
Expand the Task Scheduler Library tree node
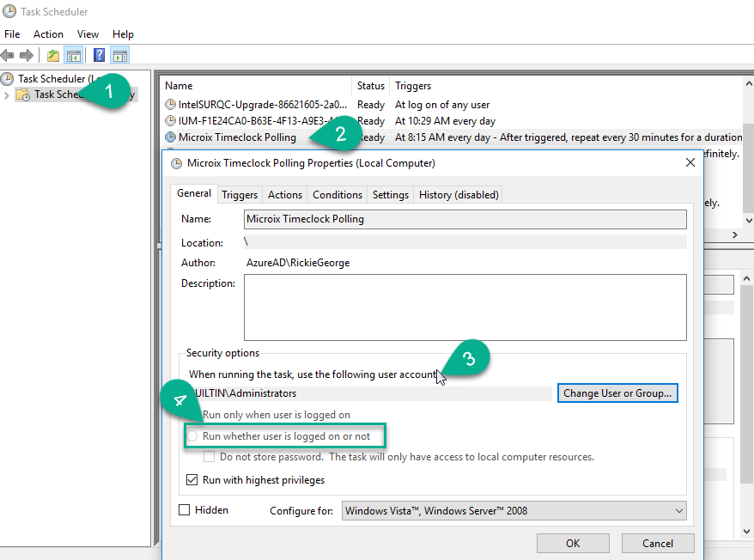click(x=7, y=94)
